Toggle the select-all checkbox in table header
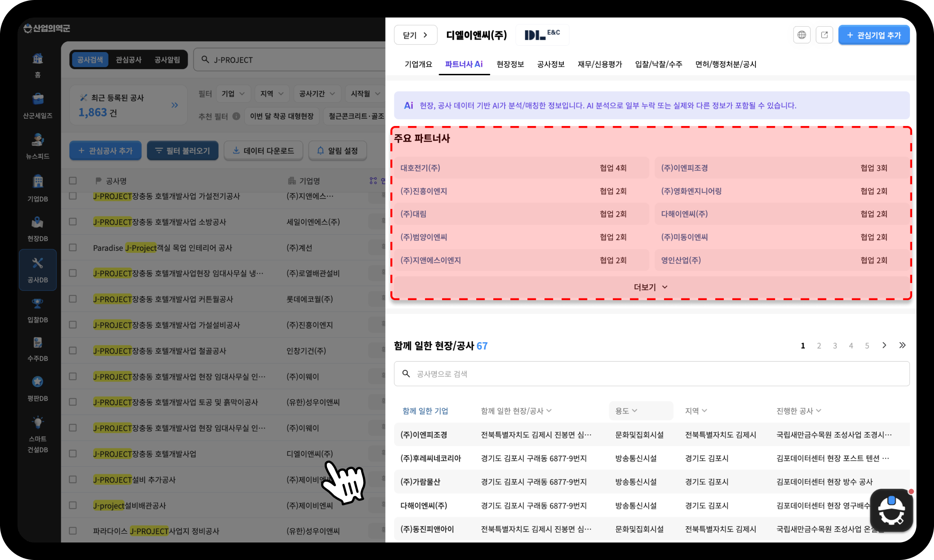Image resolution: width=934 pixels, height=560 pixels. [73, 181]
